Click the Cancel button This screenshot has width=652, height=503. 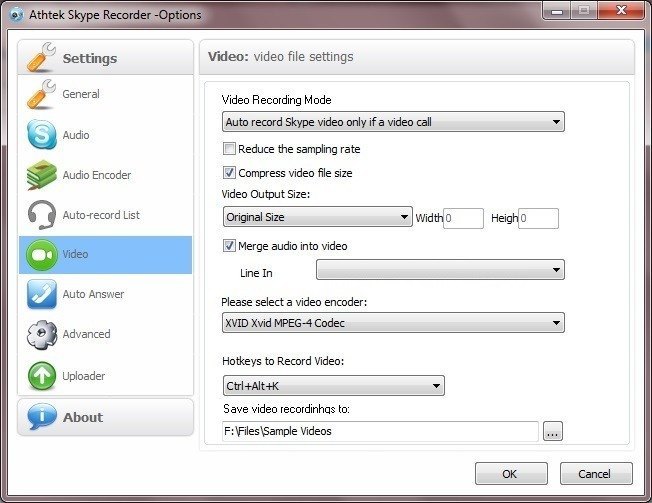(596, 473)
